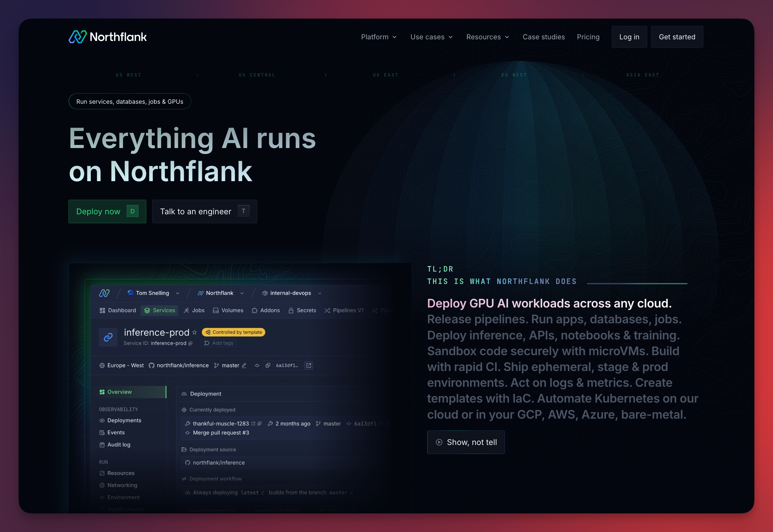Open the Tom Snelling account dropdown chevron
This screenshot has width=773, height=532.
point(178,293)
